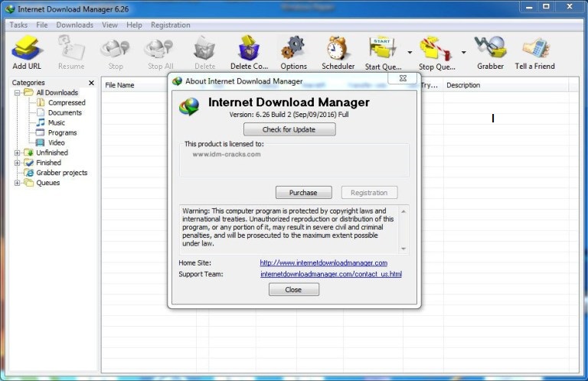Expand the Unfinished category node

[17, 153]
